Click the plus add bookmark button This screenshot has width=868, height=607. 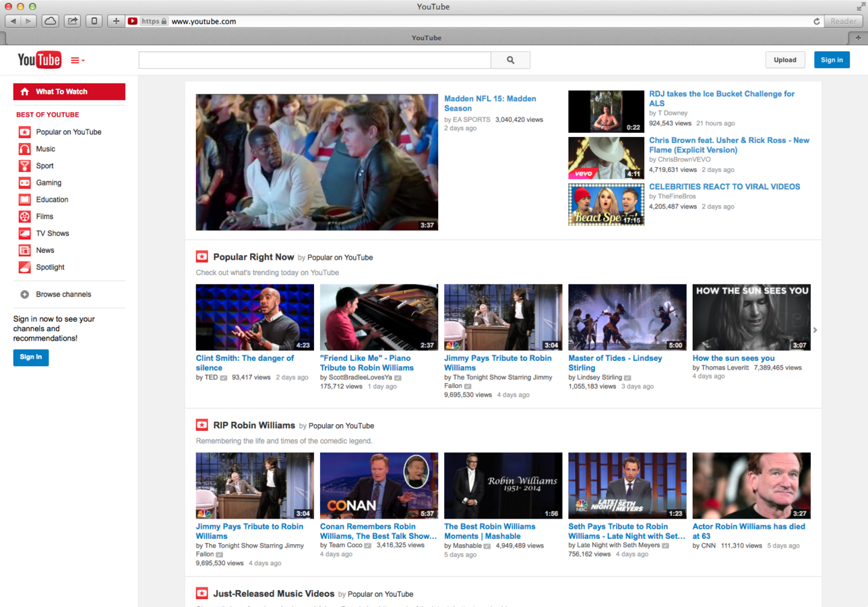tap(116, 21)
